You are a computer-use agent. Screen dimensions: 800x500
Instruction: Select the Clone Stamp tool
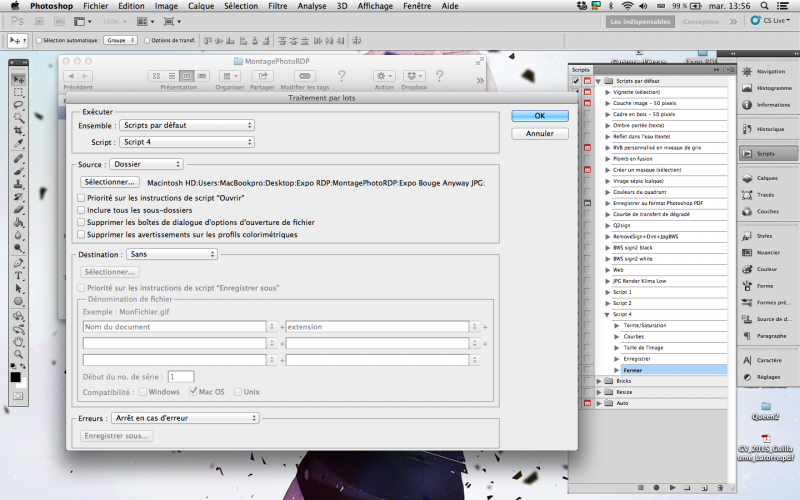[x=18, y=184]
